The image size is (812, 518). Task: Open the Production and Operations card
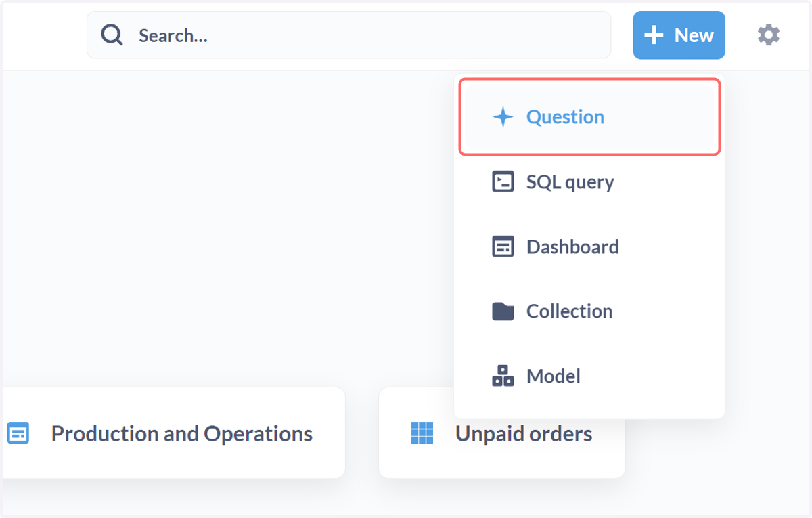173,433
